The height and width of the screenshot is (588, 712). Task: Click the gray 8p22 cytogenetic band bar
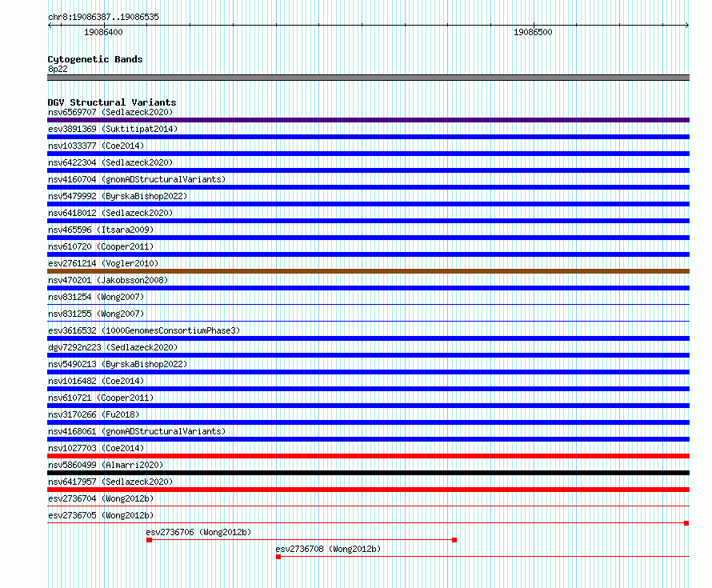[368, 78]
